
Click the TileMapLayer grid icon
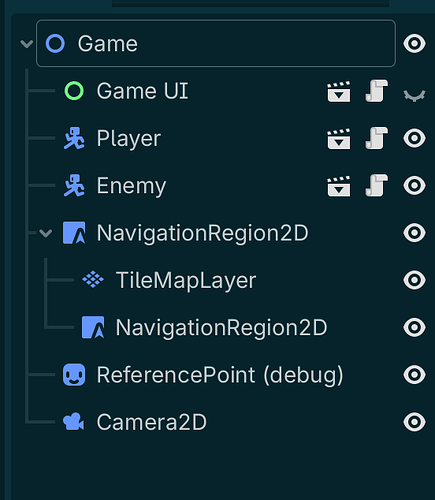(93, 280)
